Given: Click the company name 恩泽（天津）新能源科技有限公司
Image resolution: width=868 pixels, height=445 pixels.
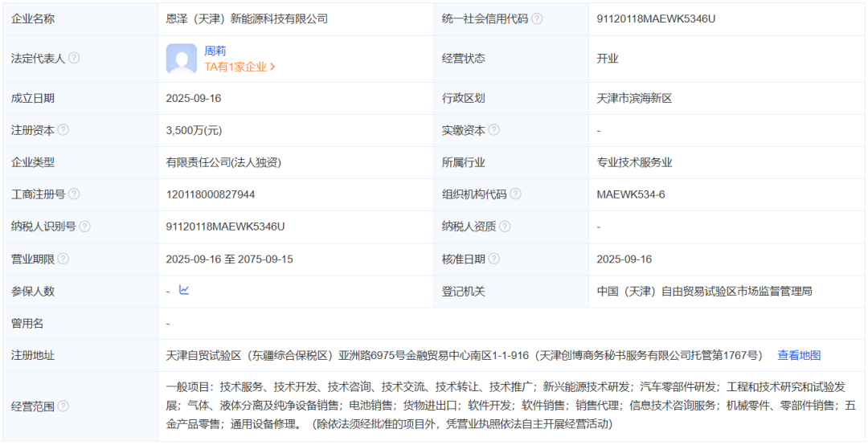Looking at the screenshot, I should coord(247,18).
